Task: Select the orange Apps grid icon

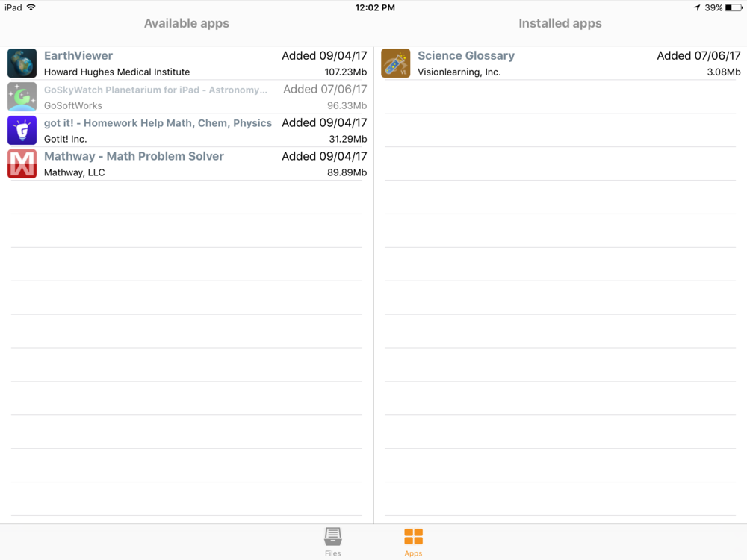Action: click(413, 537)
